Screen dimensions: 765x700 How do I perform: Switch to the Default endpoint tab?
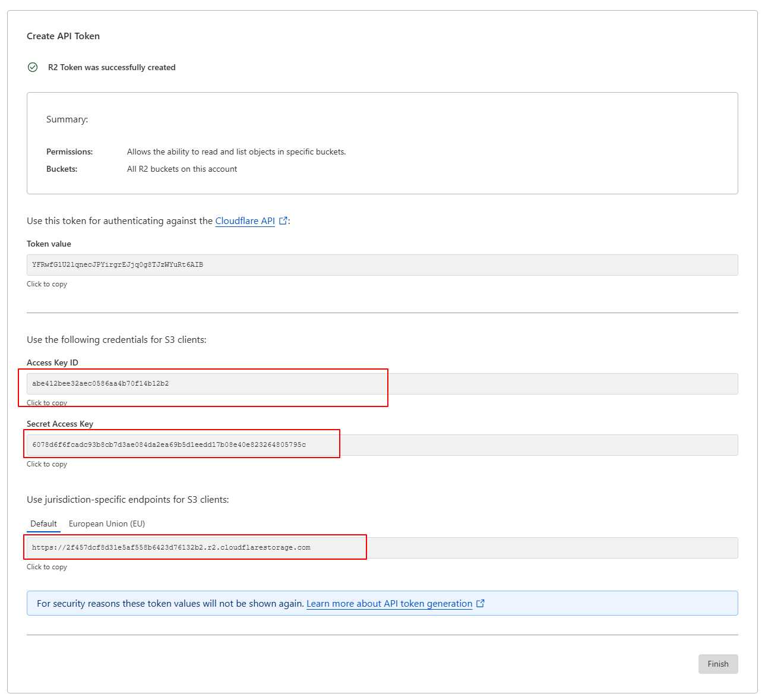click(x=43, y=524)
